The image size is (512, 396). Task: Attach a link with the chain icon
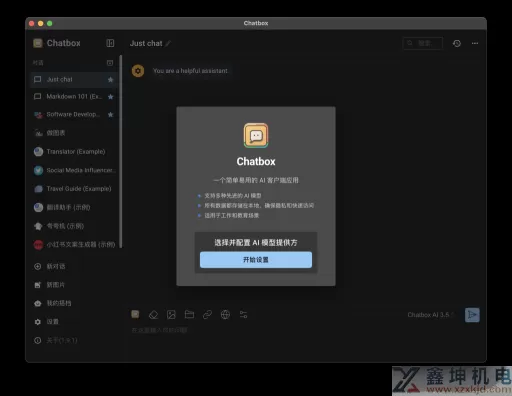(207, 314)
